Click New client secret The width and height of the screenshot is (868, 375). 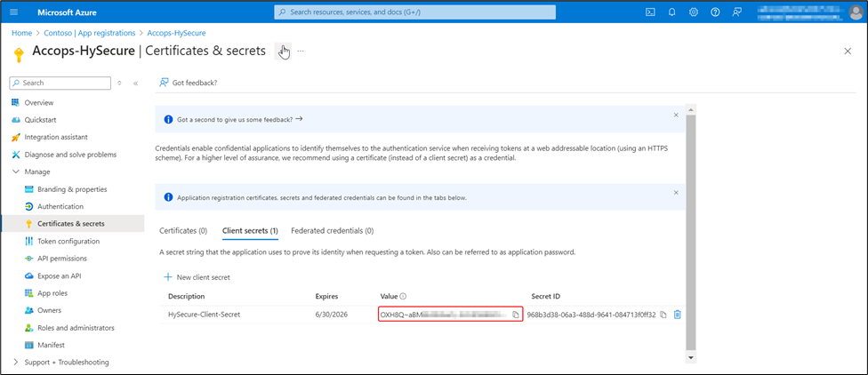pos(197,277)
